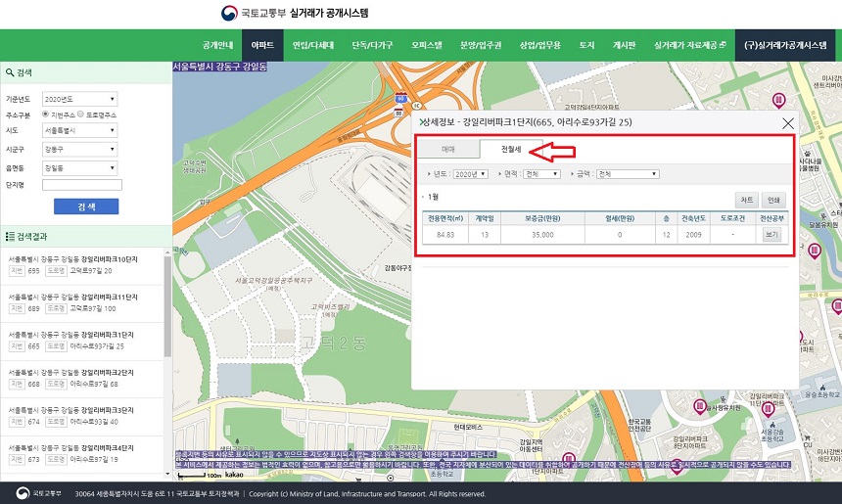842x504 pixels.
Task: Select 강일리버파크2단지 search result
Action: [81, 379]
